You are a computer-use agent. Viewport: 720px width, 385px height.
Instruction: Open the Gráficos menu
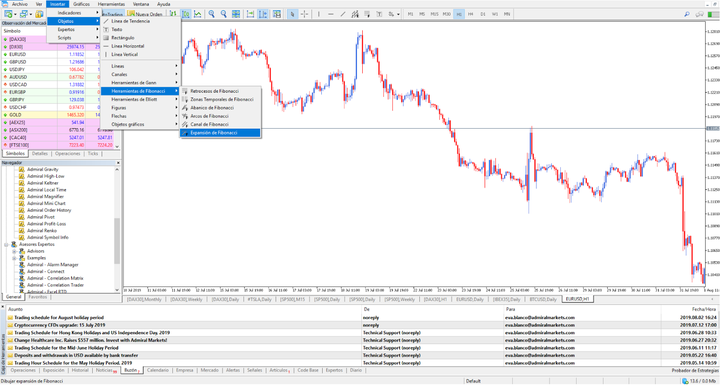pyautogui.click(x=81, y=4)
